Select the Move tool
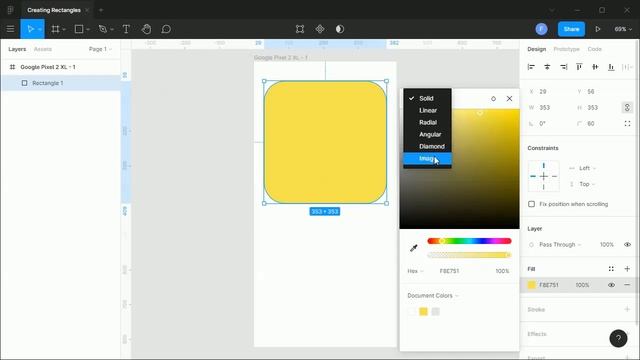The width and height of the screenshot is (640, 360). coord(30,29)
